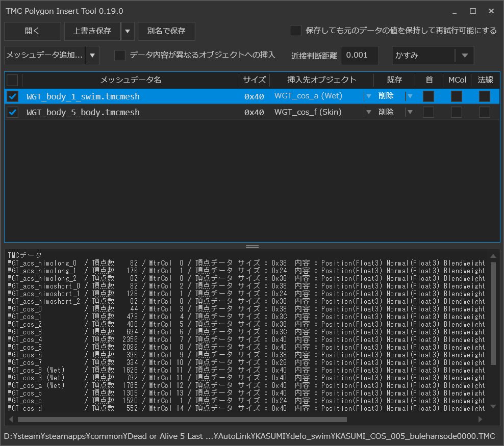Screen dimensions: 504x446
Task: Click the panel splitter grip handle
Action: click(x=252, y=247)
